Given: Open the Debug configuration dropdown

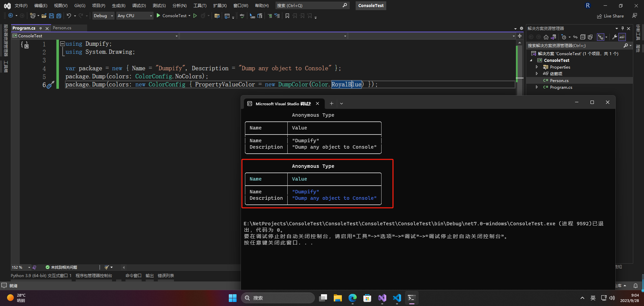Looking at the screenshot, I should point(103,16).
